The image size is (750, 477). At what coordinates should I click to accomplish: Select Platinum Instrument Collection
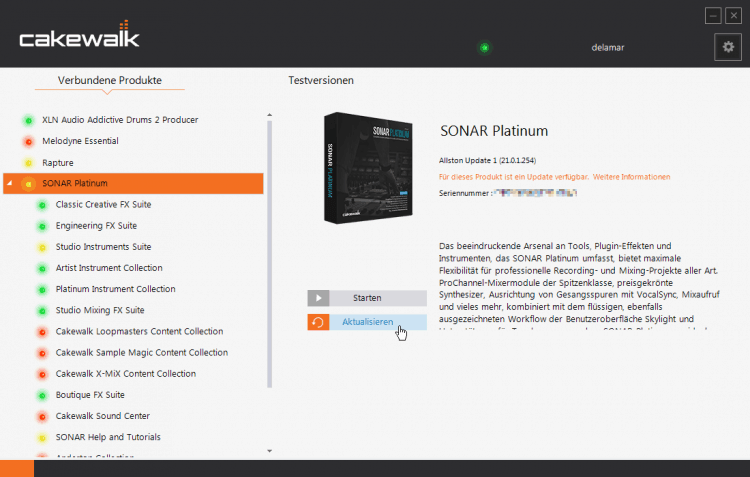point(115,289)
